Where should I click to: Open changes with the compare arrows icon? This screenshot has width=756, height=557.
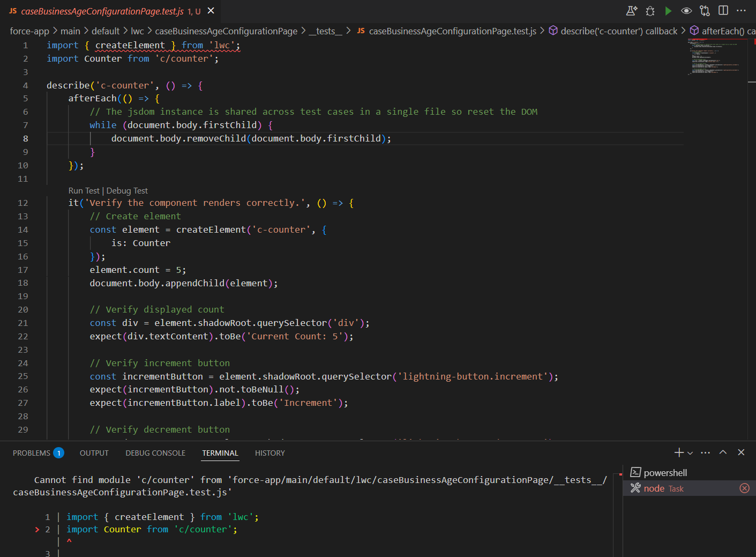tap(705, 11)
